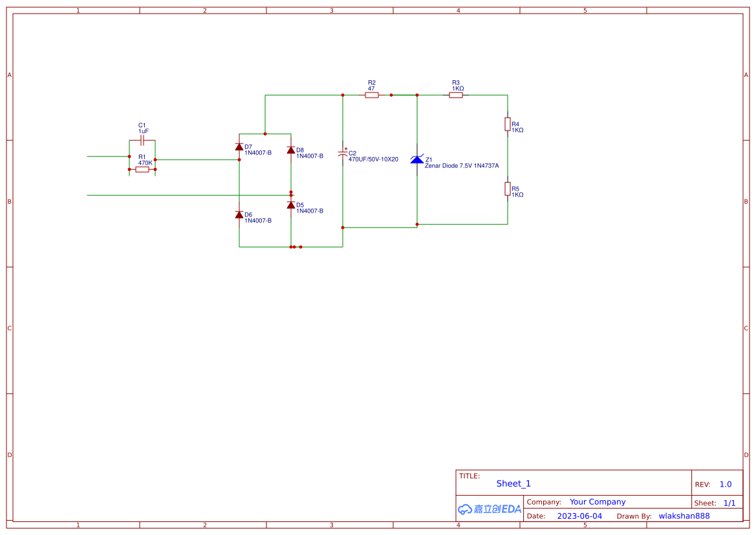The height and width of the screenshot is (535, 756).
Task: Click the JLC EDA cloud logo
Action: (x=488, y=510)
